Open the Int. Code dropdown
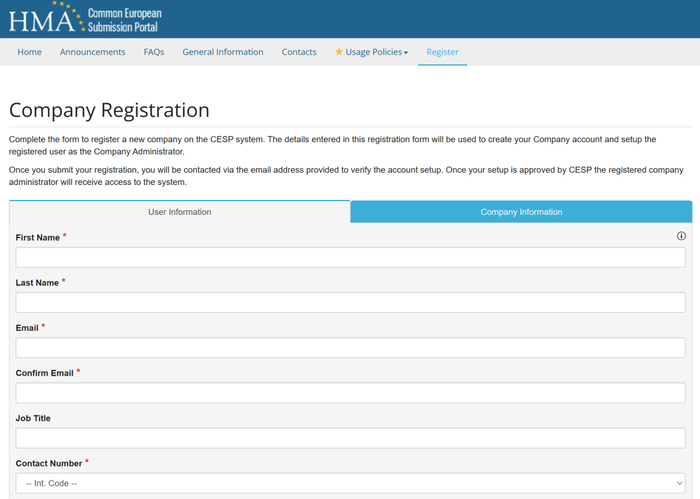700x499 pixels. coord(350,483)
